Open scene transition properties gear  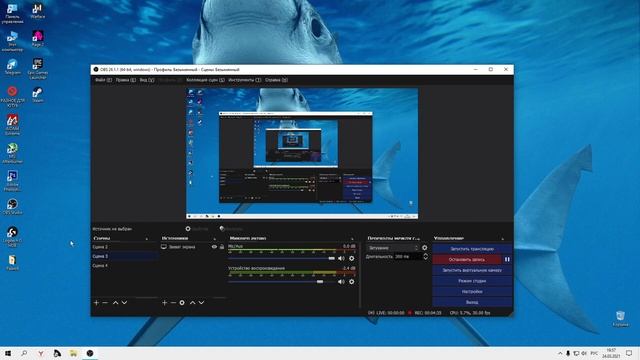click(x=424, y=248)
